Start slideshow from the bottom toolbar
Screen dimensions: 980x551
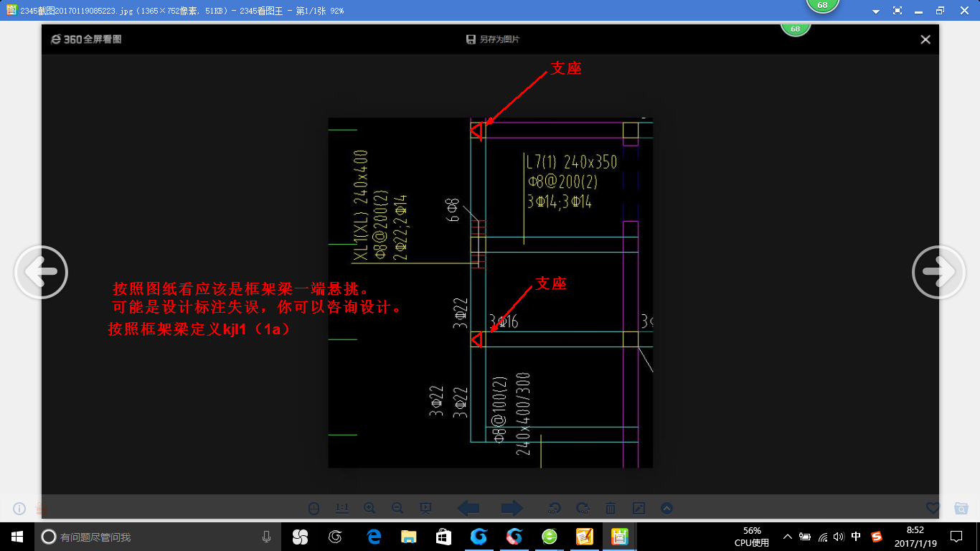tap(425, 509)
